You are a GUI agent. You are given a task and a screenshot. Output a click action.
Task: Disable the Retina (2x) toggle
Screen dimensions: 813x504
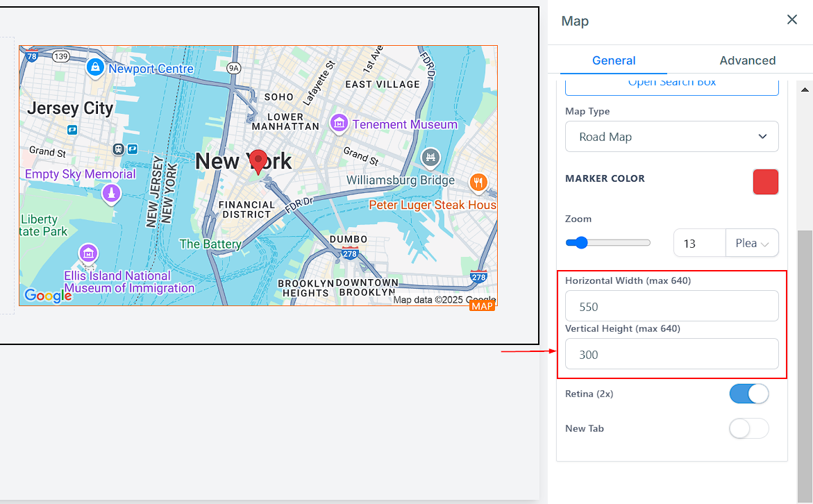coord(748,394)
